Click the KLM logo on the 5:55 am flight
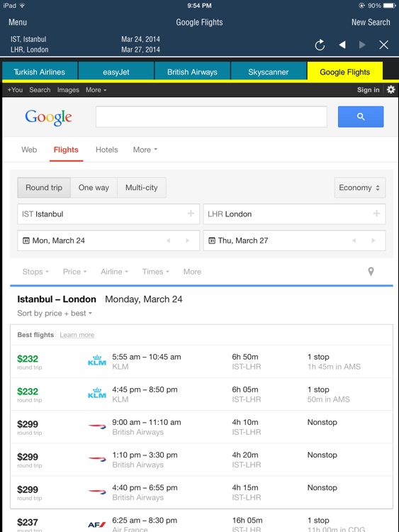 pos(97,360)
